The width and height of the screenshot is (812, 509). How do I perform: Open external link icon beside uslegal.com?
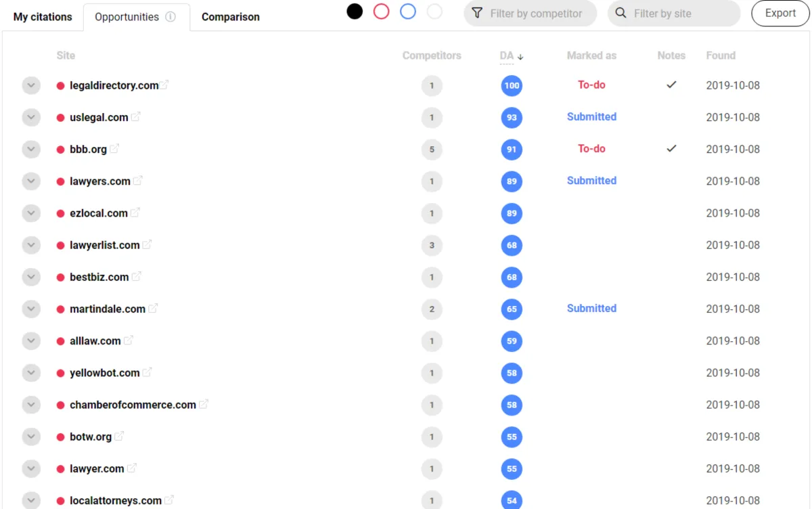coord(136,116)
